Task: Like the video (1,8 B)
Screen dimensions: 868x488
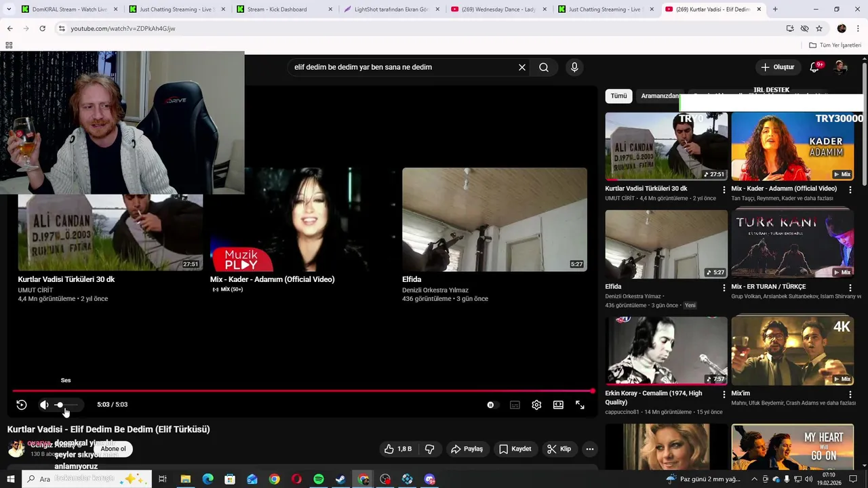Action: tap(397, 449)
